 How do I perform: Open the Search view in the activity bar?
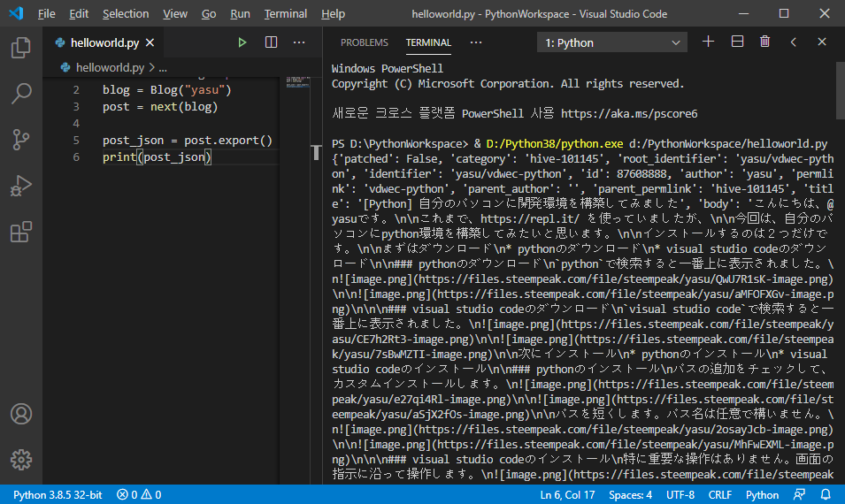tap(21, 93)
